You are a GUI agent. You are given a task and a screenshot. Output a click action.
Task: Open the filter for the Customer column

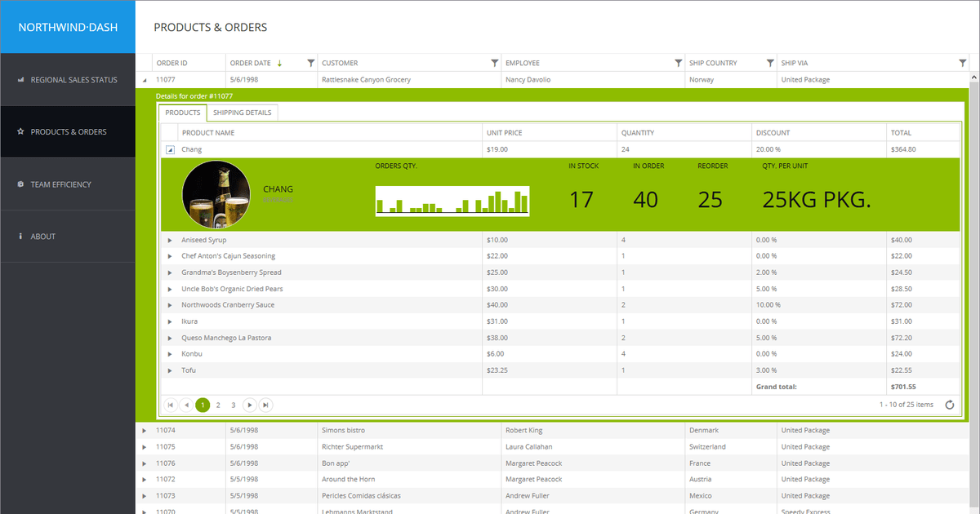click(493, 62)
